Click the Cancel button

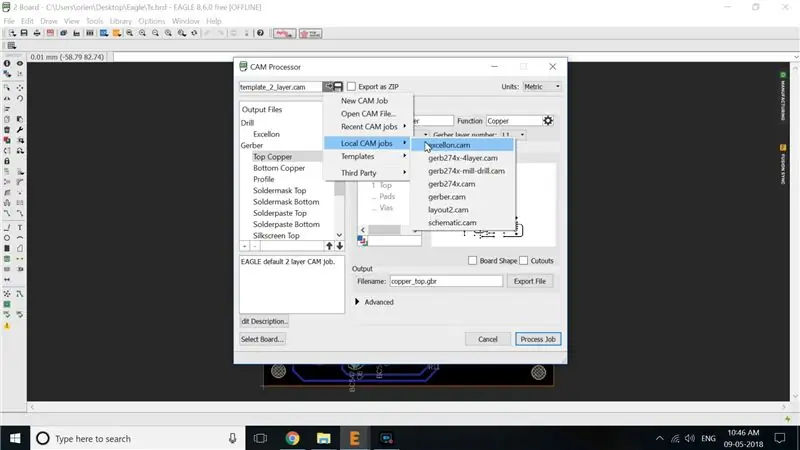pos(487,339)
